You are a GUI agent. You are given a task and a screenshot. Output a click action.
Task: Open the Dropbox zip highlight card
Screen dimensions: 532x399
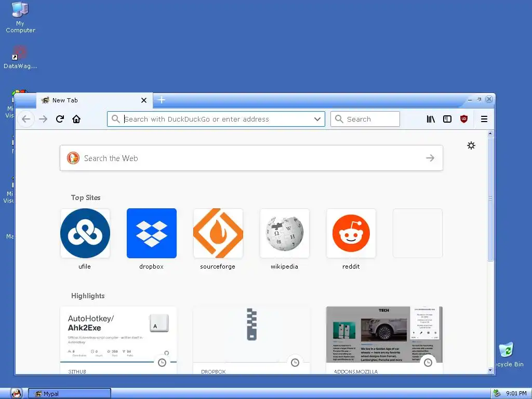click(251, 340)
